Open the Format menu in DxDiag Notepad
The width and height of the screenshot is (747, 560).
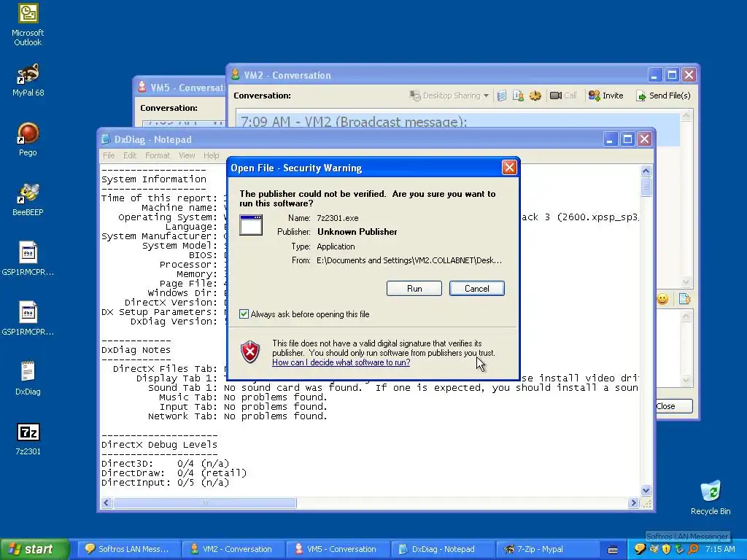click(158, 156)
